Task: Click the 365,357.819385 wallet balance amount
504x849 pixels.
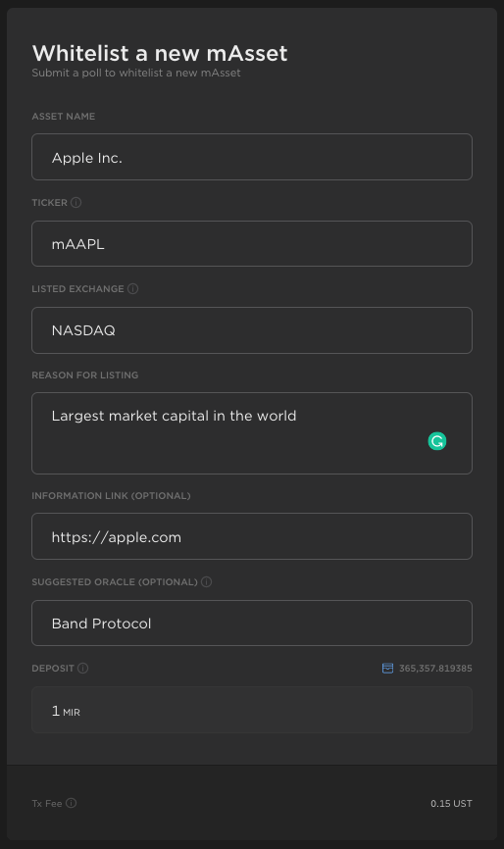Action: [435, 669]
